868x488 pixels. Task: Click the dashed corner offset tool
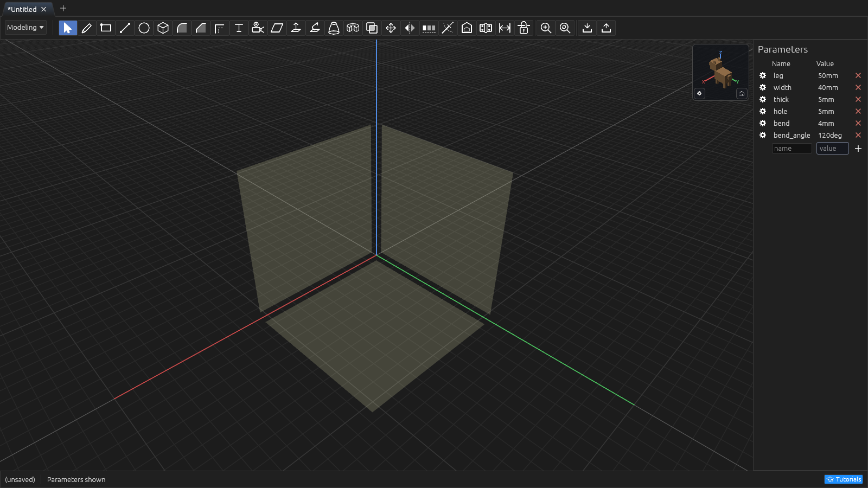click(x=220, y=28)
